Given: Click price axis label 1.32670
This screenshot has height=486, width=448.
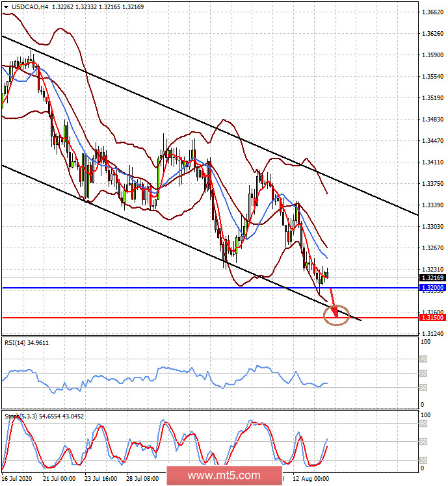Looking at the screenshot, I should [x=433, y=248].
